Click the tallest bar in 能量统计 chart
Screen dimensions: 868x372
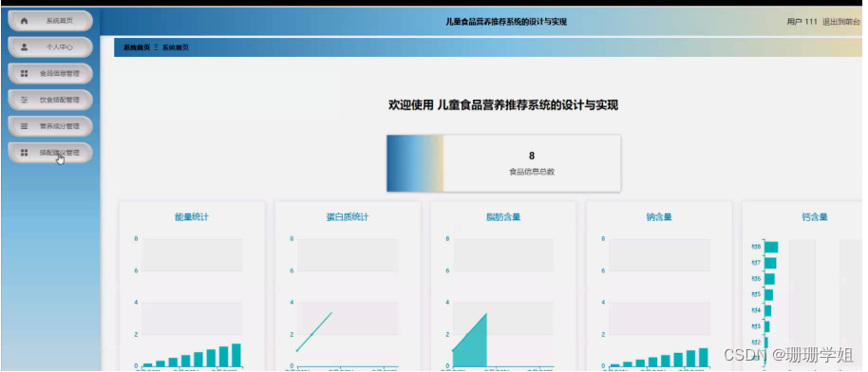[x=236, y=355]
